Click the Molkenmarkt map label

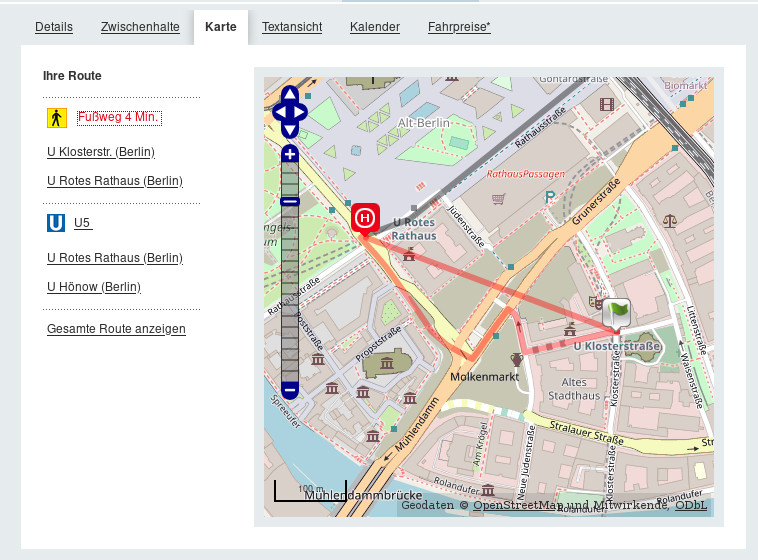[484, 377]
